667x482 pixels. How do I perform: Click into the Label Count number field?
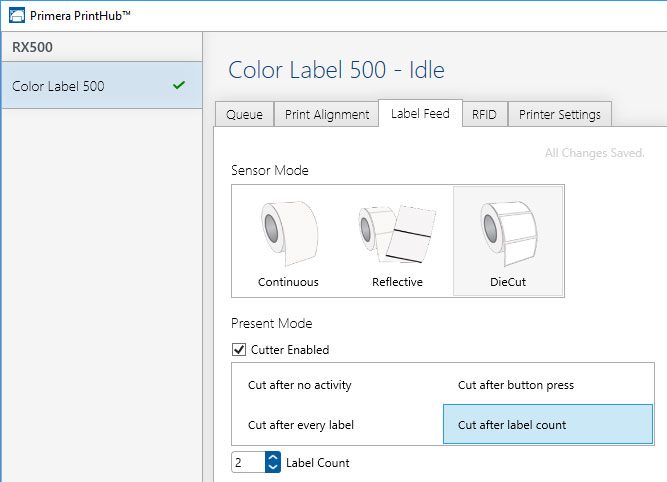click(248, 462)
